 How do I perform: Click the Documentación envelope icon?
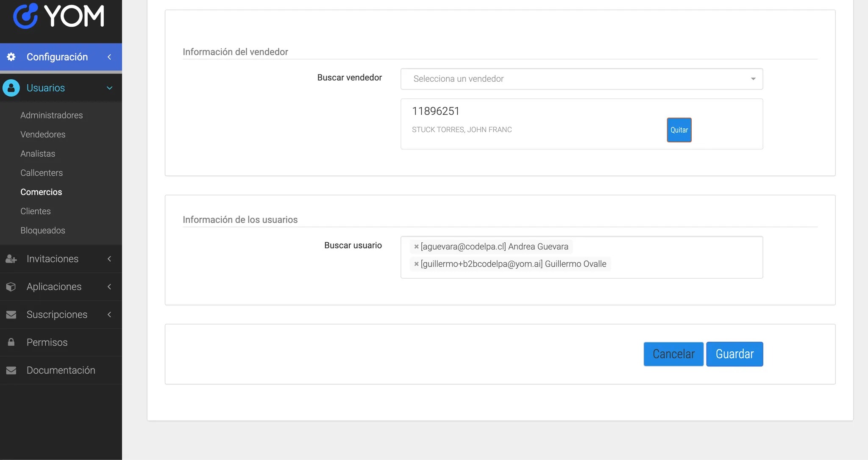tap(11, 370)
